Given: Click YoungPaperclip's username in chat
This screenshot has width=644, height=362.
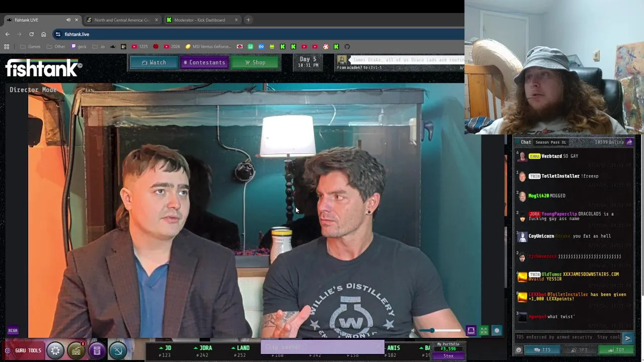Looking at the screenshot, I should [x=559, y=214].
